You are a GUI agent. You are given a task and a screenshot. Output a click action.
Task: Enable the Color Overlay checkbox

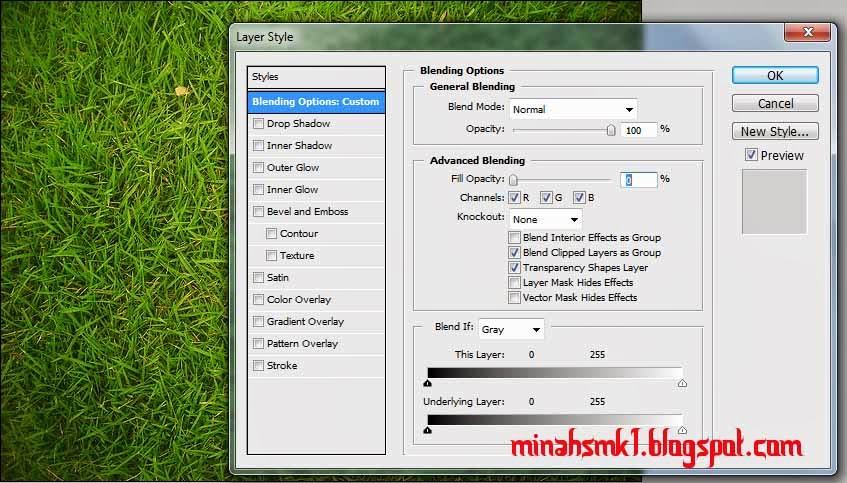pyautogui.click(x=258, y=299)
